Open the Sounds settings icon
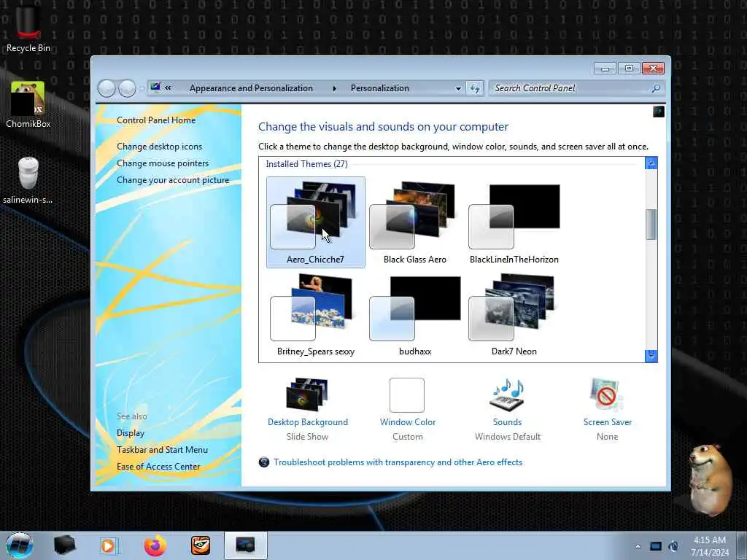Viewport: 747px width, 560px height. click(508, 409)
